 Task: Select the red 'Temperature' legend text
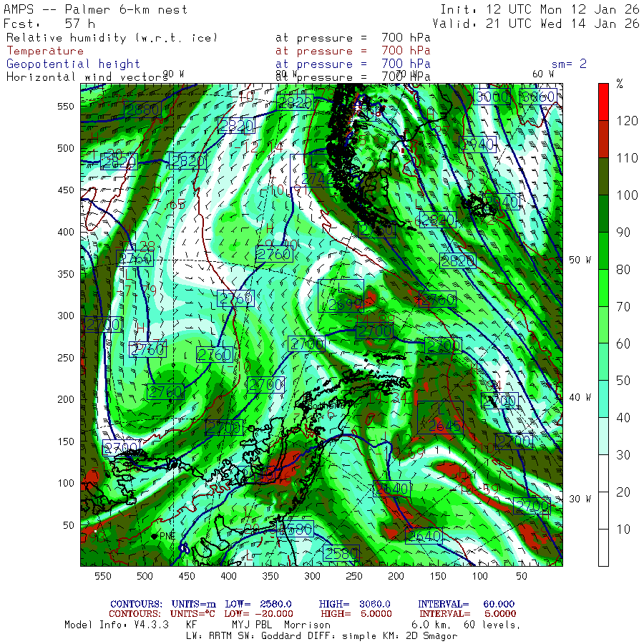tap(45, 51)
